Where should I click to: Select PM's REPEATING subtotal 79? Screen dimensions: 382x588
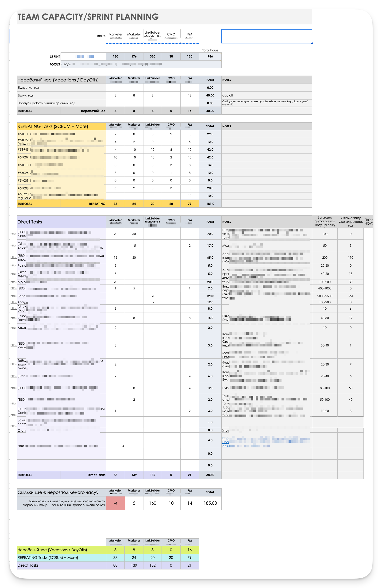pyautogui.click(x=189, y=204)
